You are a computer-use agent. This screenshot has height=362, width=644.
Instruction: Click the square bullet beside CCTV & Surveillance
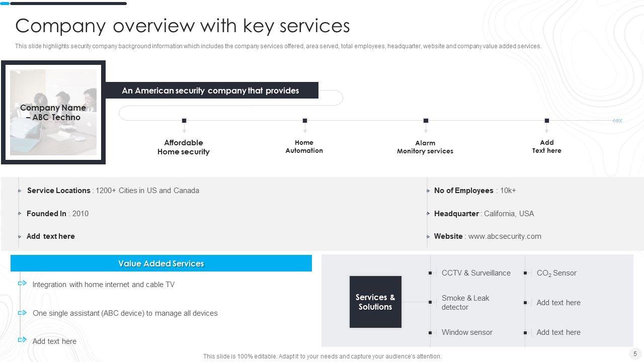click(x=430, y=273)
